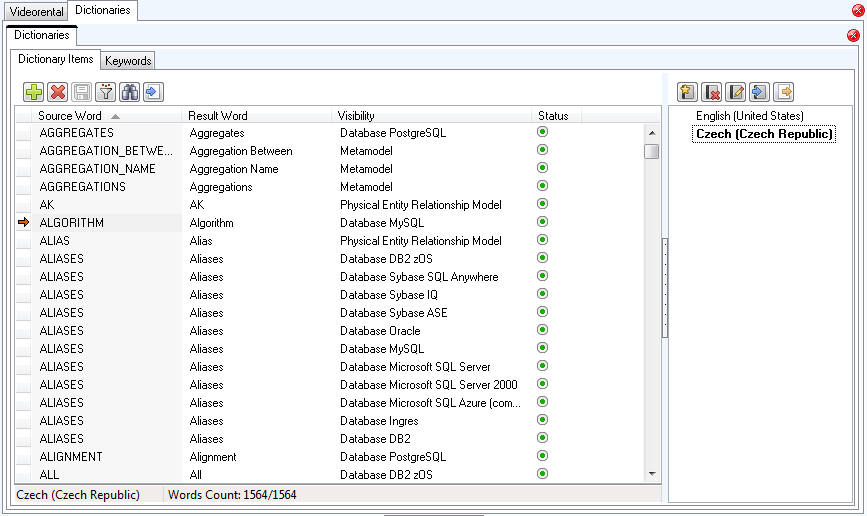Click the new dictionary star icon
The height and width of the screenshot is (516, 867).
pyautogui.click(x=687, y=92)
